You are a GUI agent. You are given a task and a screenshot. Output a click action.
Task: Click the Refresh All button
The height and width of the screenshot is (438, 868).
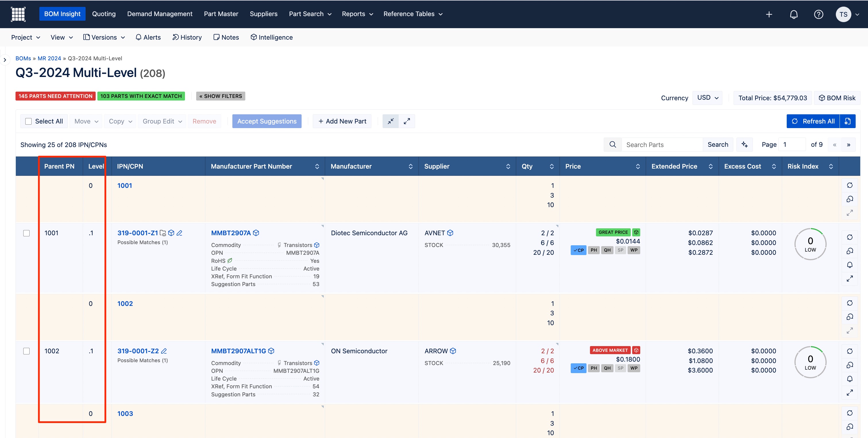point(813,121)
